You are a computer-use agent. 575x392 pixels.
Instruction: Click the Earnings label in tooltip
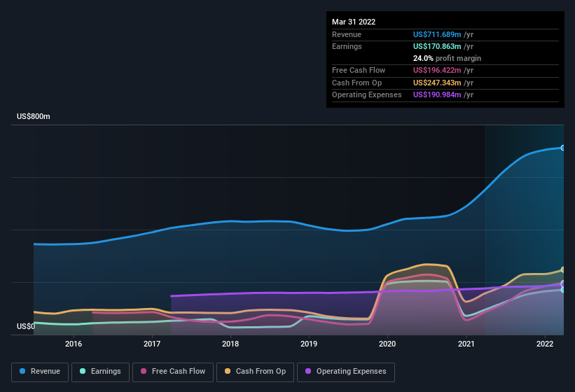(347, 46)
